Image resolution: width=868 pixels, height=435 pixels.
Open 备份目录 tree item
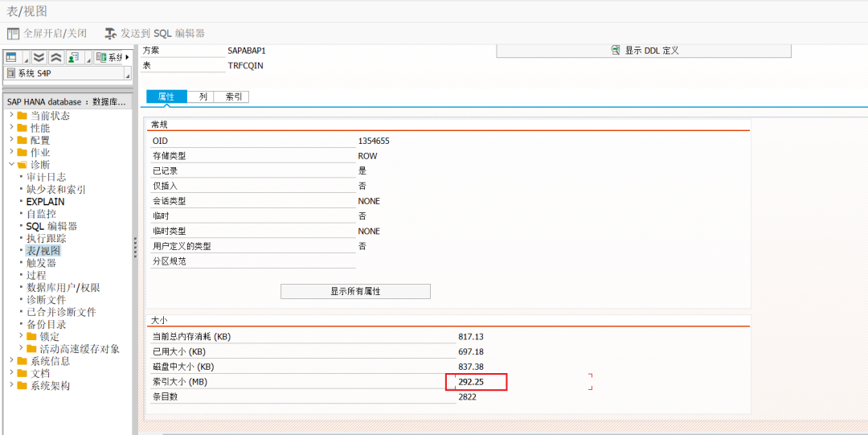(x=47, y=324)
